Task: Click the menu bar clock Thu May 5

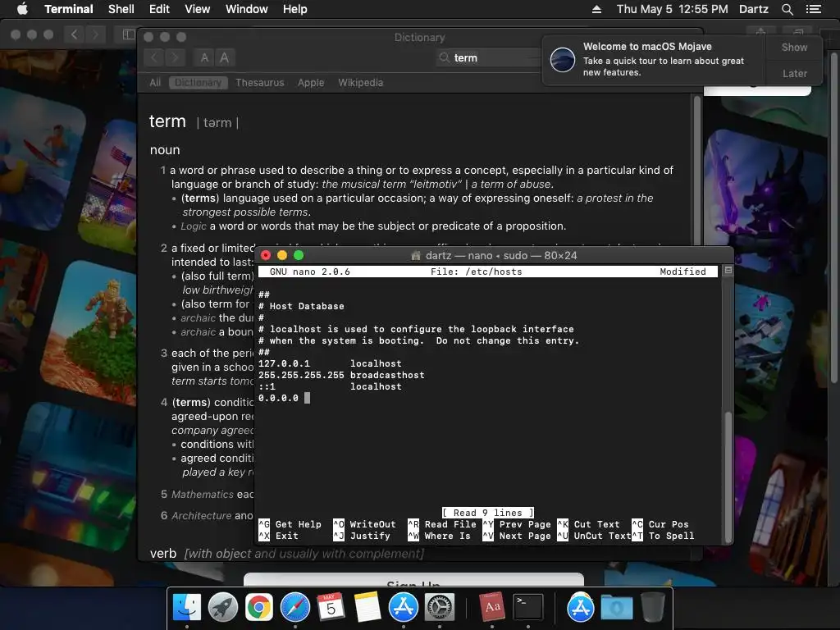Action: [673, 9]
